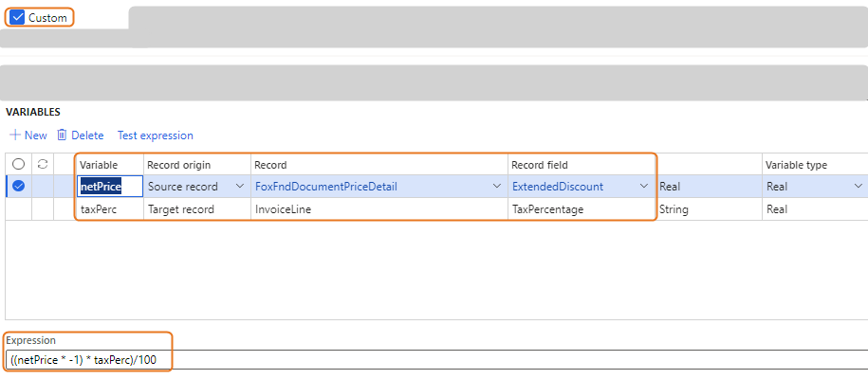Select the taxPerc row marker cell

coord(18,209)
